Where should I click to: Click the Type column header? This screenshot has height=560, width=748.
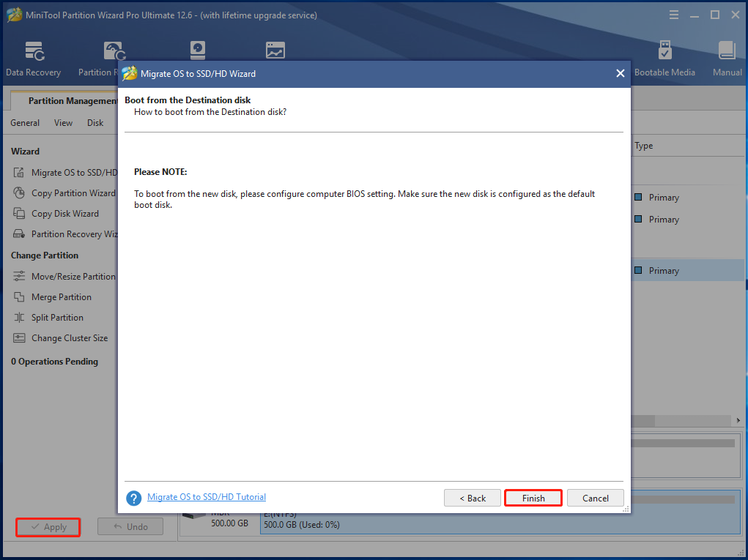[x=643, y=146]
